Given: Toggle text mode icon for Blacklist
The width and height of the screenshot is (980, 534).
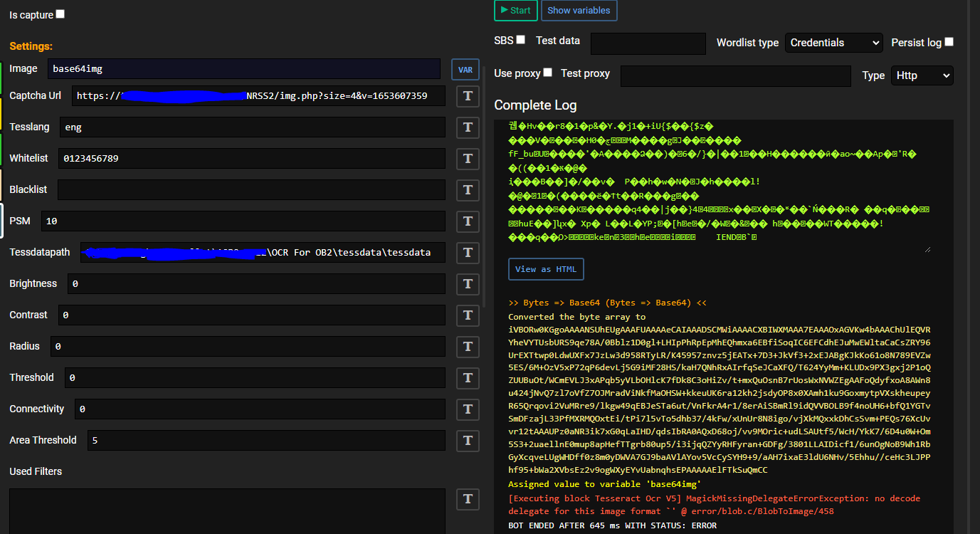Looking at the screenshot, I should pyautogui.click(x=468, y=190).
